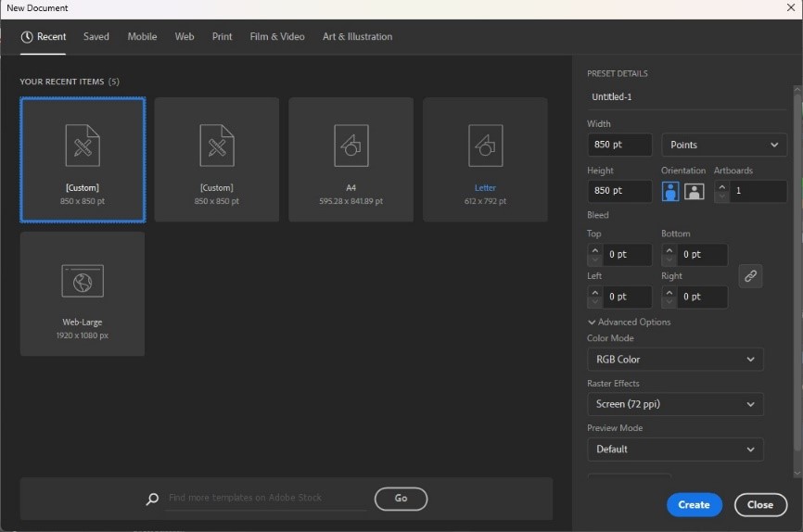Click the Left bleed 0 pt field
Viewport: 803px width, 532px height.
[x=627, y=297]
